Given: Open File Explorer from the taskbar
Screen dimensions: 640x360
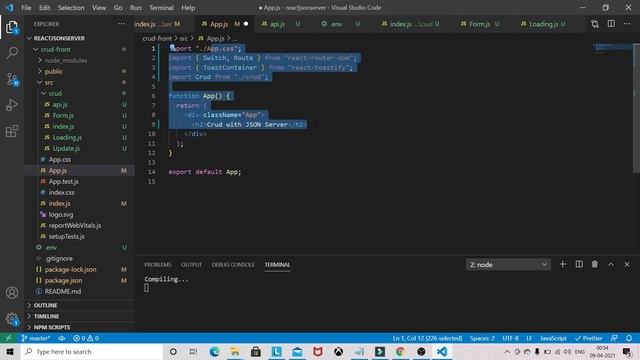Looking at the screenshot, I should tap(235, 351).
